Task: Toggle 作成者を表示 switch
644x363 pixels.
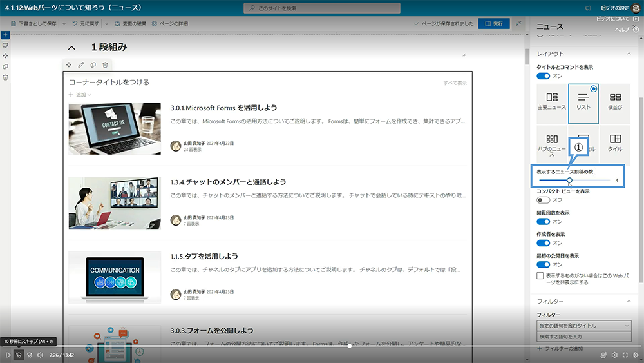Action: tap(543, 243)
